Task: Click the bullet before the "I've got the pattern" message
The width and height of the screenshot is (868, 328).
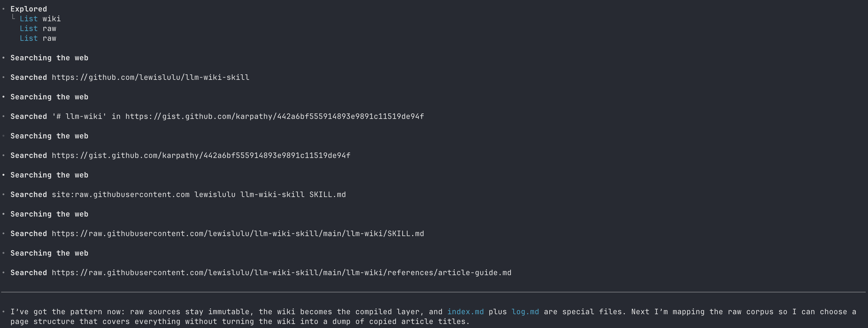Action: pyautogui.click(x=3, y=312)
